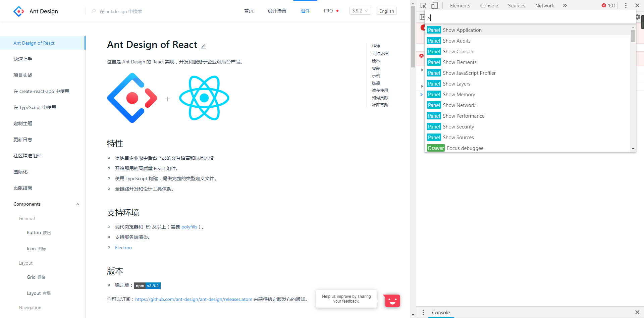Click the search magnifier icon
Viewport: 644px width, 318px height.
94,11
